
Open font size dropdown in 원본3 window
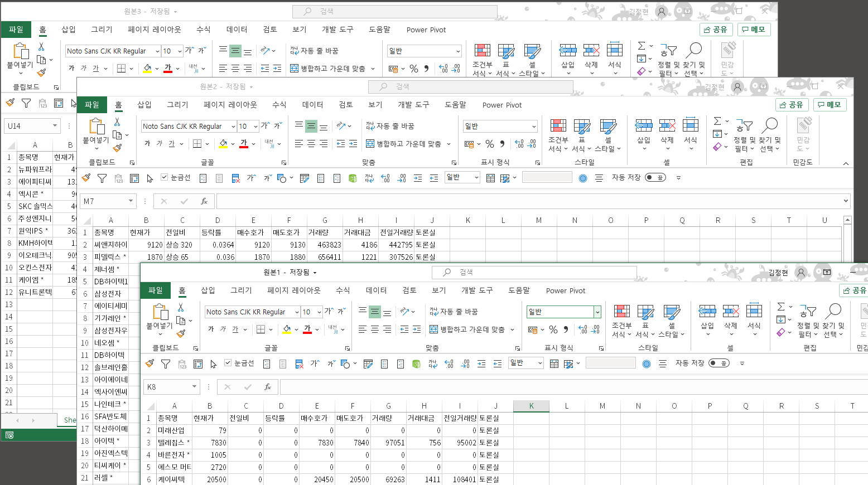[180, 51]
